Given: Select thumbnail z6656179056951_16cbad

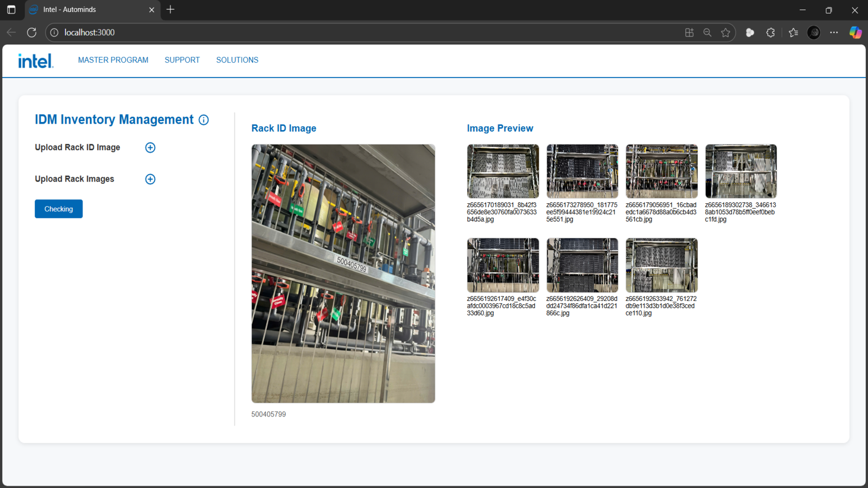Looking at the screenshot, I should pyautogui.click(x=662, y=171).
